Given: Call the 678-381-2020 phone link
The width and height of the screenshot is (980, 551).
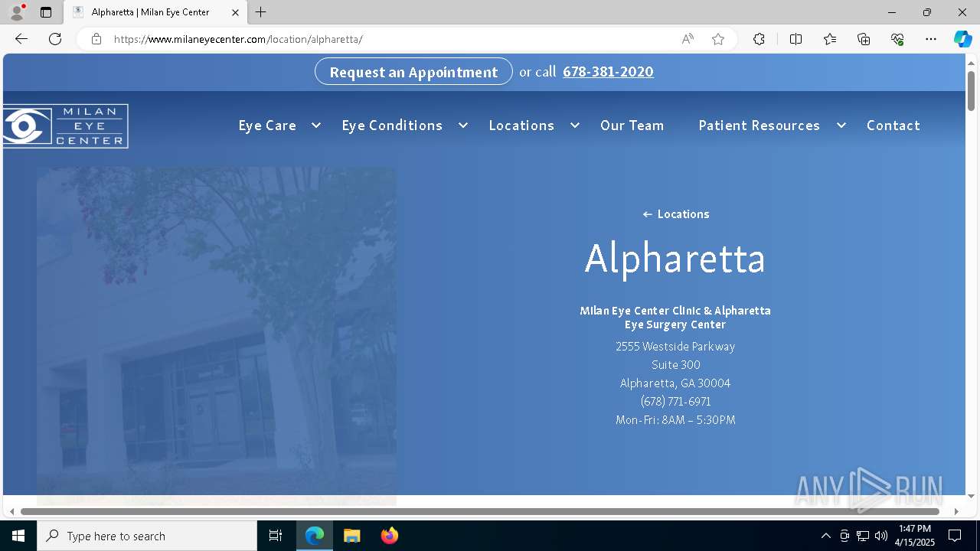Looking at the screenshot, I should 608,71.
